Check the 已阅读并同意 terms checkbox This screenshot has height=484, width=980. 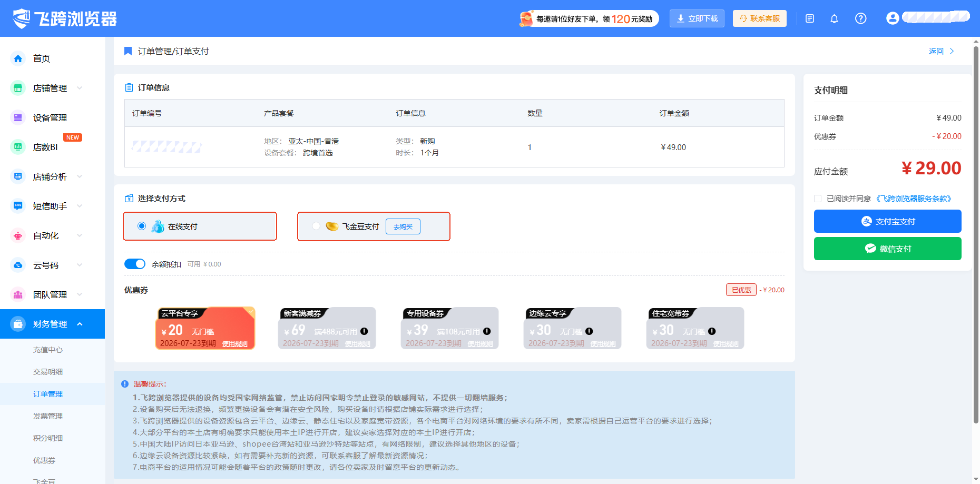click(818, 199)
